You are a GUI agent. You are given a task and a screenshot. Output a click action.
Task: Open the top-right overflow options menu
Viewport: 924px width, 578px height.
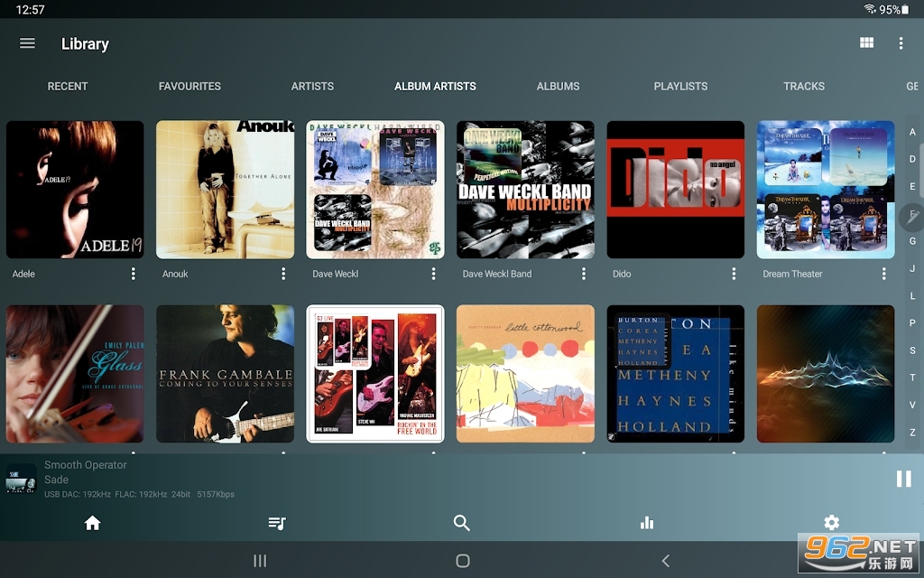[x=901, y=43]
